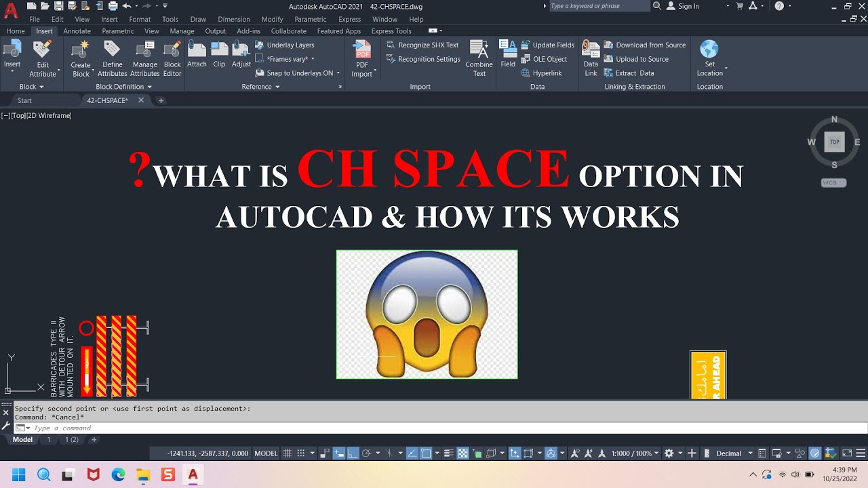The image size is (868, 488).
Task: Open quick access toolbar customize dropdown
Action: (165, 6)
